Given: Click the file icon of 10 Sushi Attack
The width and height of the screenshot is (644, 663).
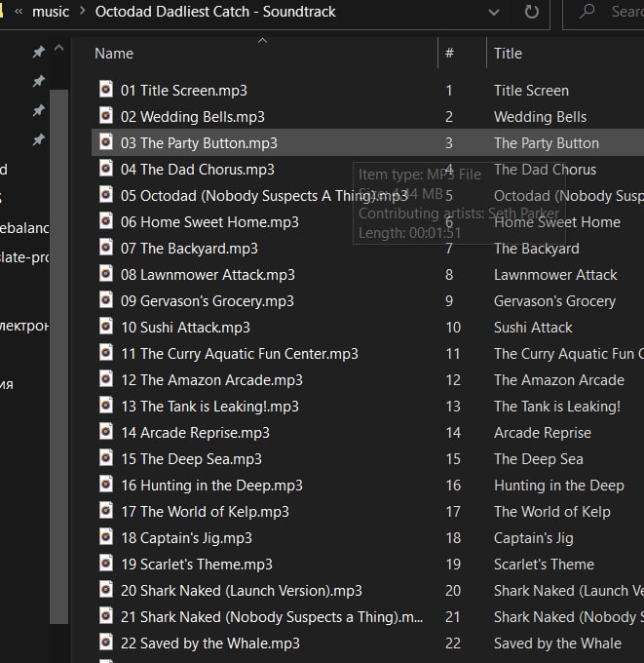Looking at the screenshot, I should [x=106, y=326].
